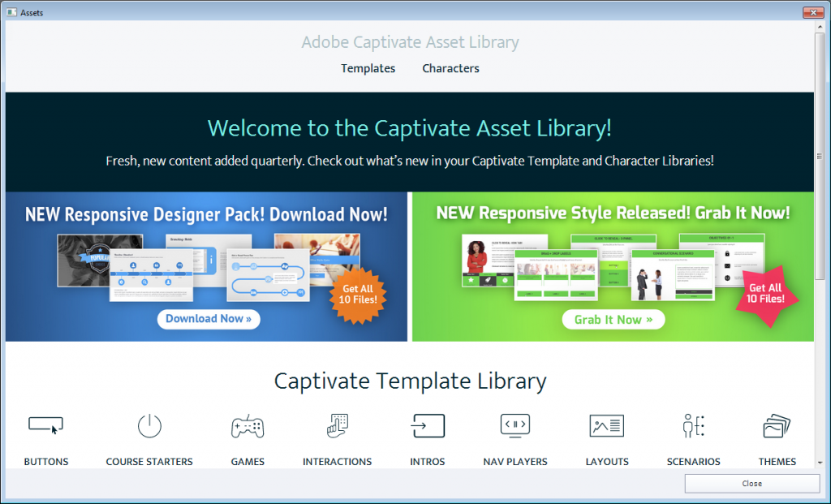Open the INTERACTIONS category icon
The image size is (831, 504).
point(337,425)
